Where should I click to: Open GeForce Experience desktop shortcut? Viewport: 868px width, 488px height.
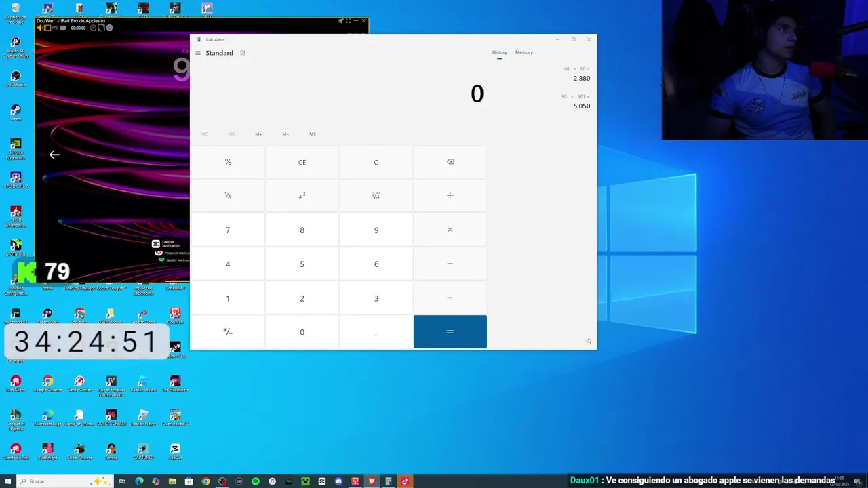(16, 148)
